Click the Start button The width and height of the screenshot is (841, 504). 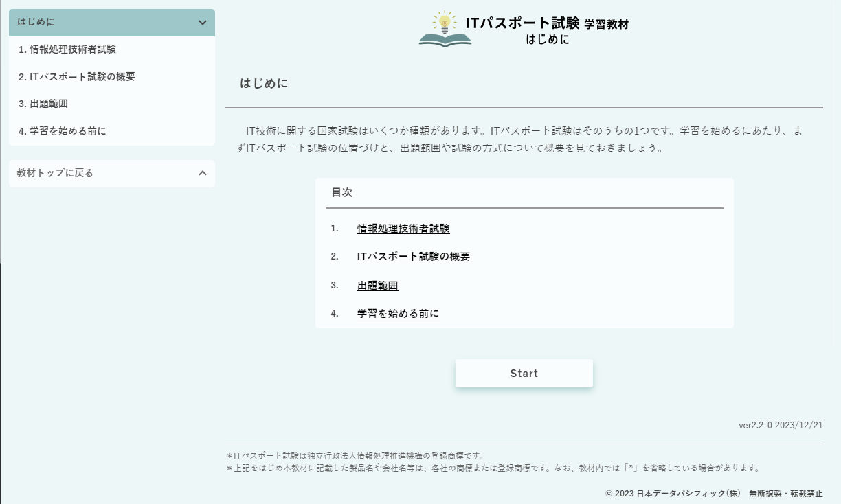[x=524, y=374]
